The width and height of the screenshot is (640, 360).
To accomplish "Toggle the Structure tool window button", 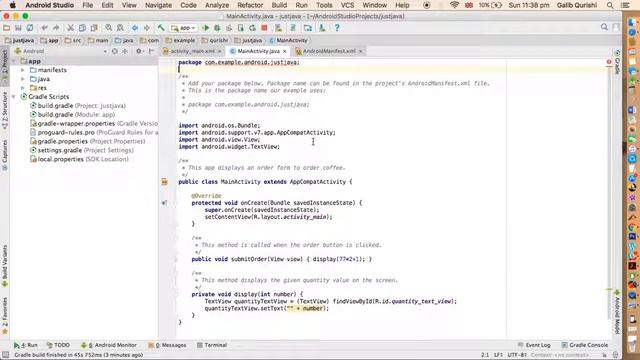I will tap(5, 111).
